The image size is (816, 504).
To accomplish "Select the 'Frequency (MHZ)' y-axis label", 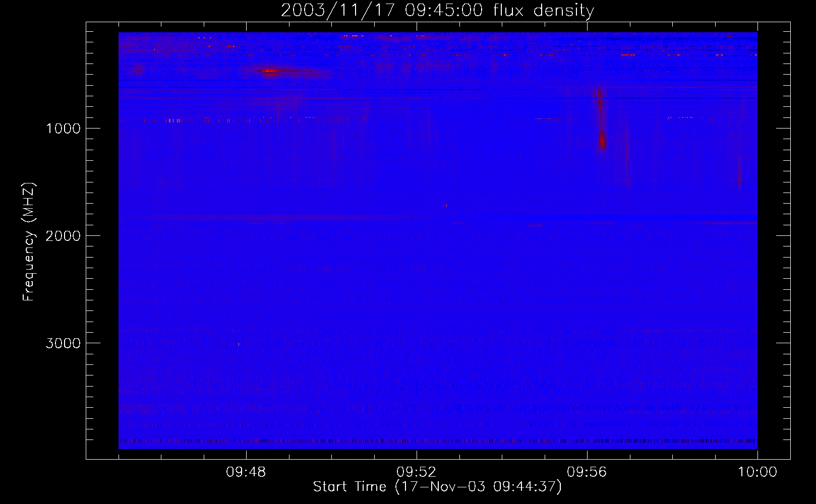I will tap(29, 242).
